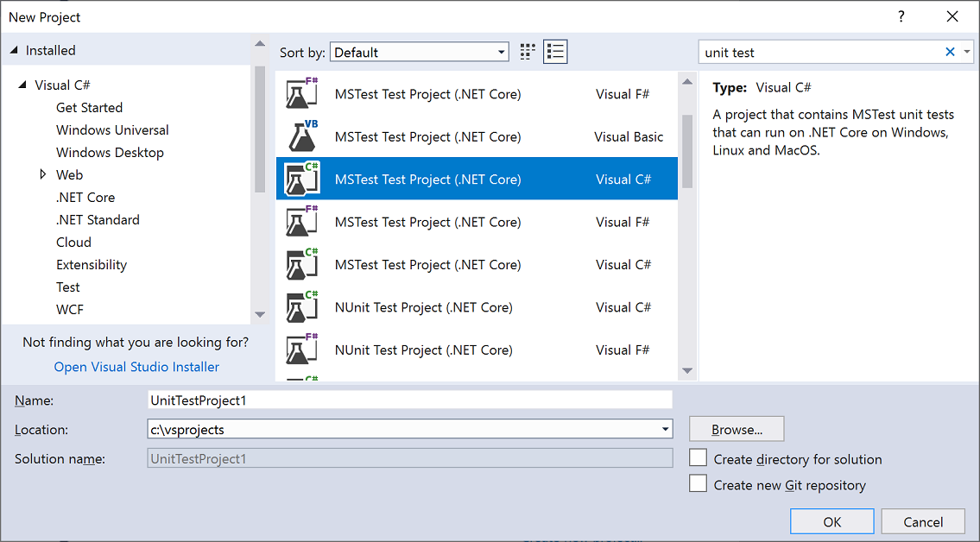The height and width of the screenshot is (542, 980).
Task: Select the Windows Universal category
Action: click(112, 129)
